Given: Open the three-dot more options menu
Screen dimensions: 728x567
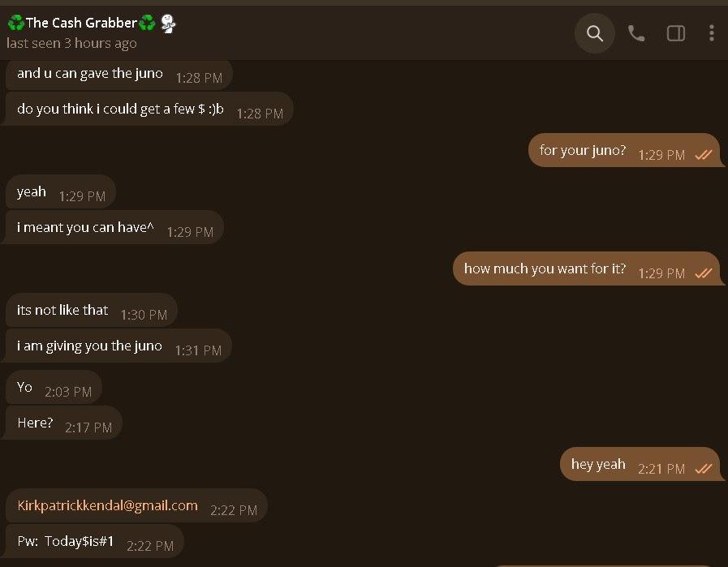Looking at the screenshot, I should click(x=711, y=33).
